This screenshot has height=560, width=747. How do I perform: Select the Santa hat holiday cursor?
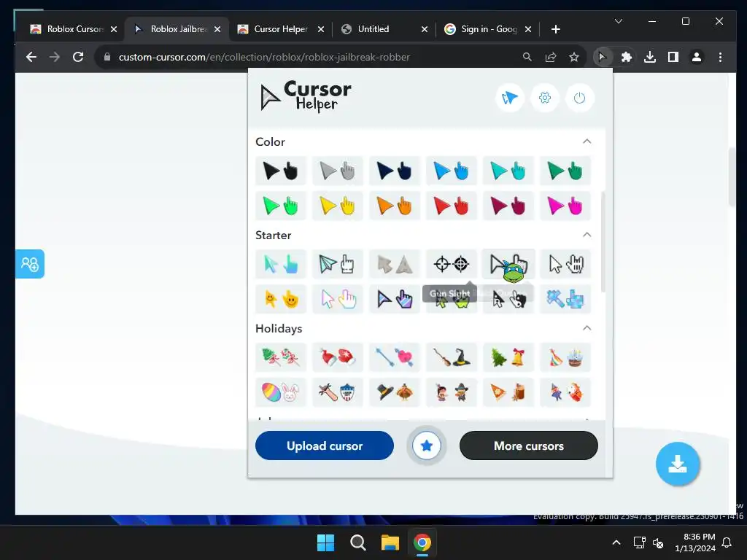click(x=337, y=357)
